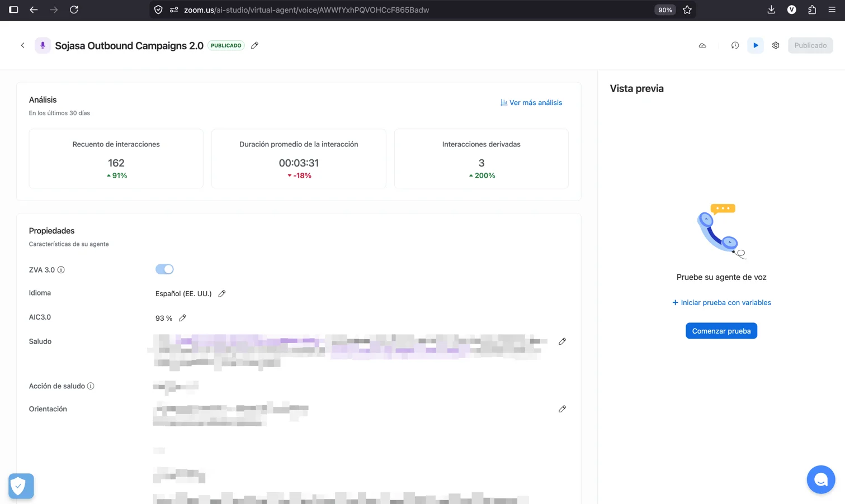Click the 200% increase indicator
Viewport: 845px width, 504px height.
click(481, 175)
